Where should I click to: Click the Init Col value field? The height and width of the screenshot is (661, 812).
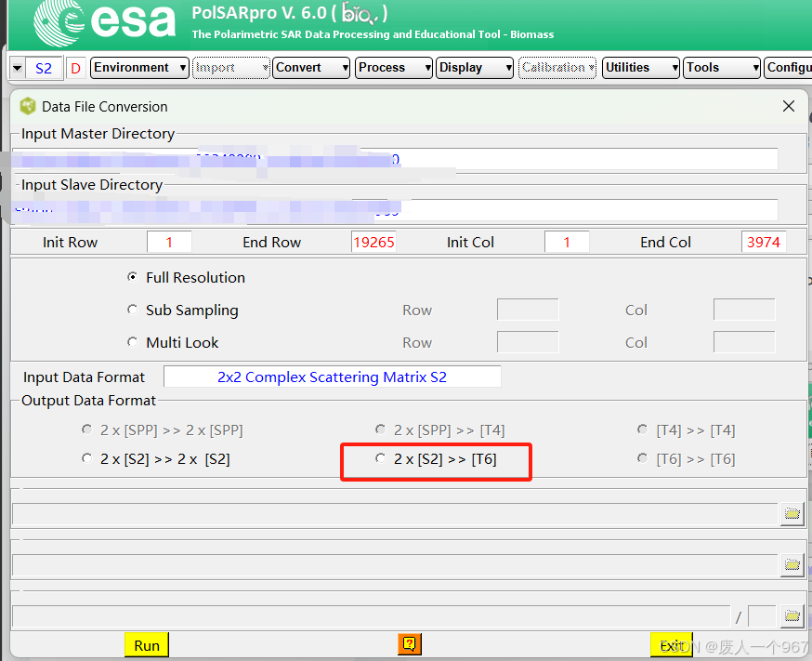(x=567, y=242)
